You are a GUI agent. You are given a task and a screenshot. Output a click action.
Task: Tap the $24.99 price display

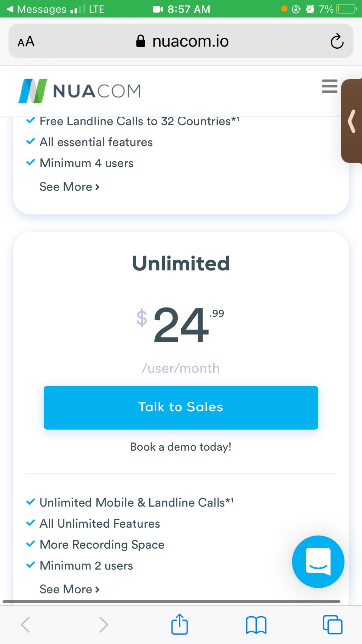click(x=181, y=325)
